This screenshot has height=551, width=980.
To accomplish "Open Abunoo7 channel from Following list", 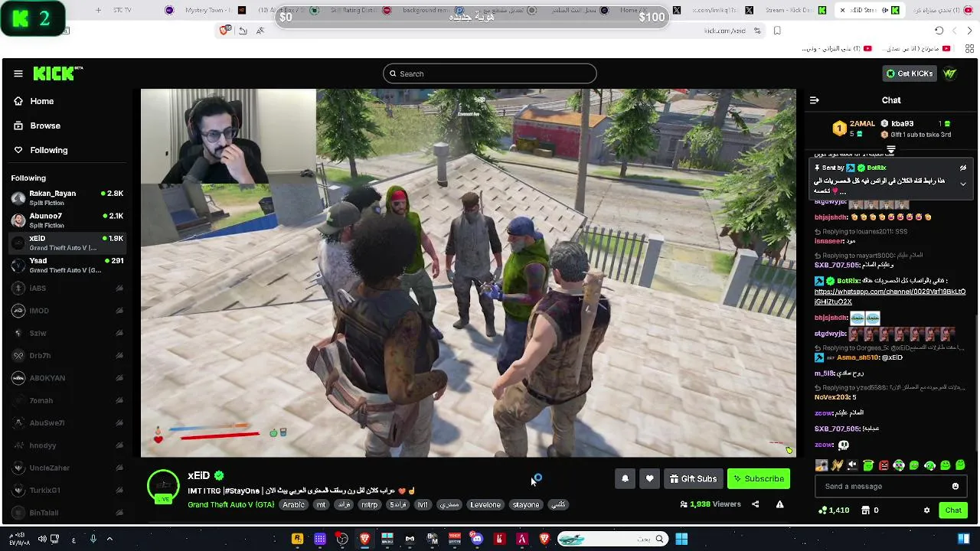I will (x=67, y=220).
